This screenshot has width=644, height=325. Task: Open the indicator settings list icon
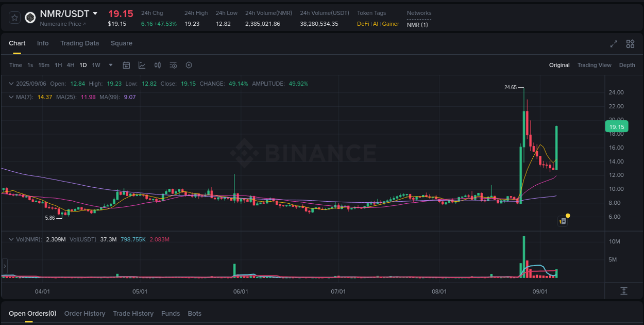173,65
